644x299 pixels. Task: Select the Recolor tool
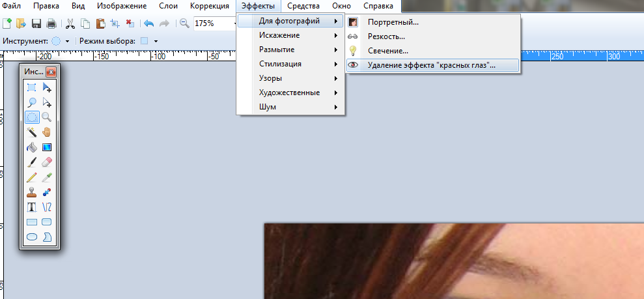point(48,192)
